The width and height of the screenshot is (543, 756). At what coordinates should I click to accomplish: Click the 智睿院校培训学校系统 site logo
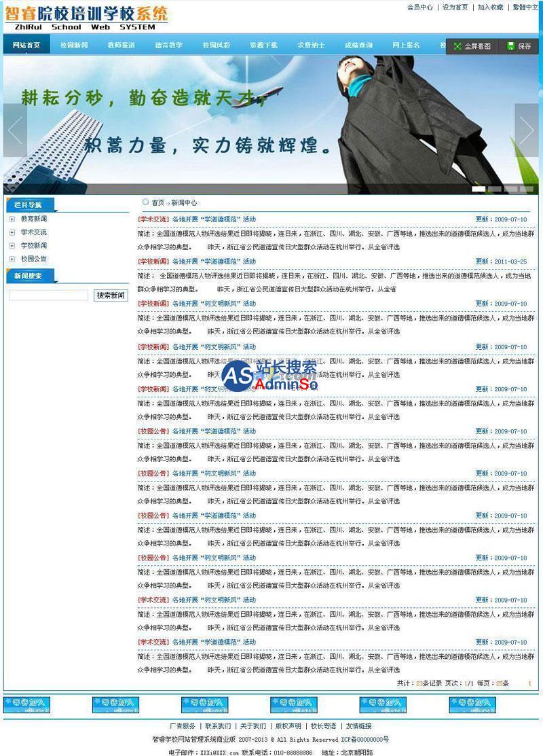tap(87, 18)
